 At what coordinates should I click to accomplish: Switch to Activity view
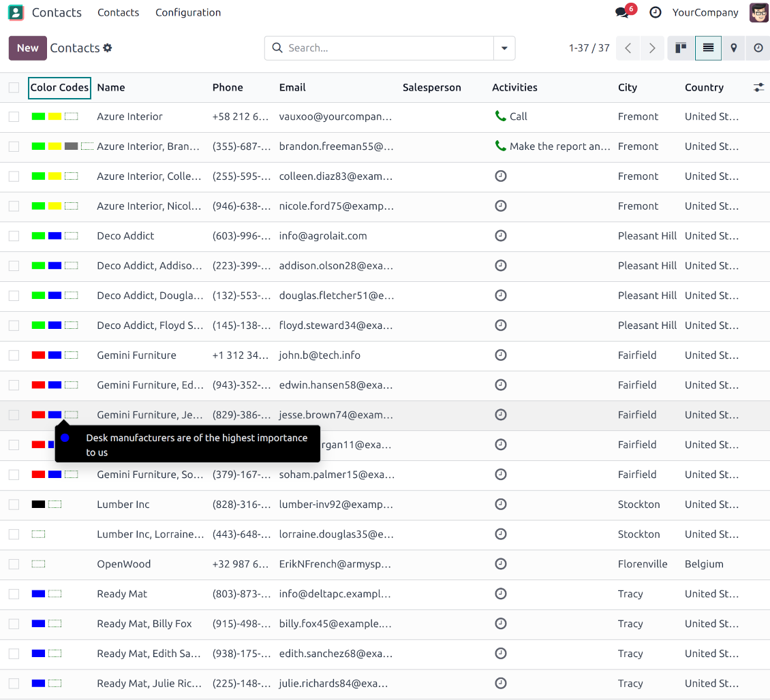[x=758, y=48]
